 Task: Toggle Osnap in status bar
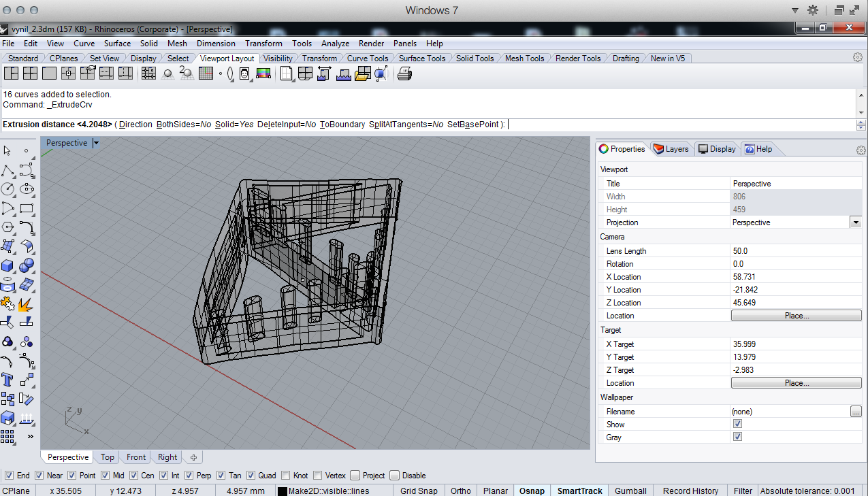pos(532,491)
